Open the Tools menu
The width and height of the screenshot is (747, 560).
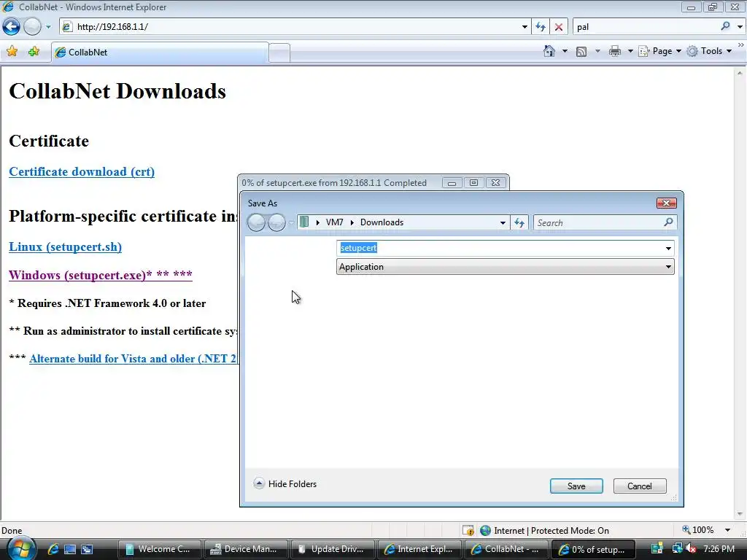point(710,51)
